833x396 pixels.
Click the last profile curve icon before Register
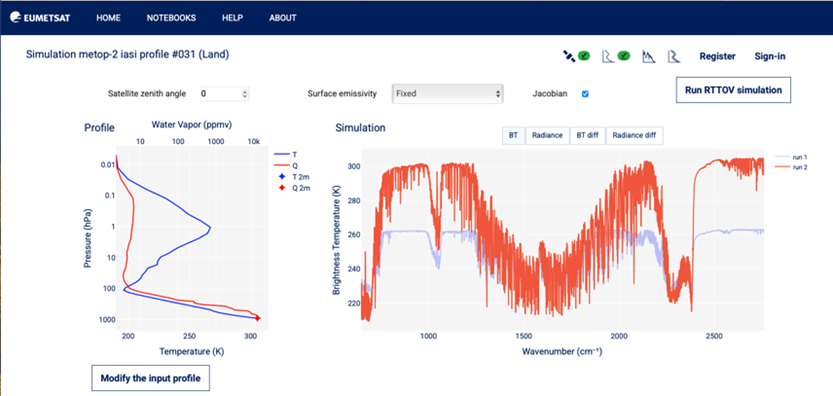[674, 56]
